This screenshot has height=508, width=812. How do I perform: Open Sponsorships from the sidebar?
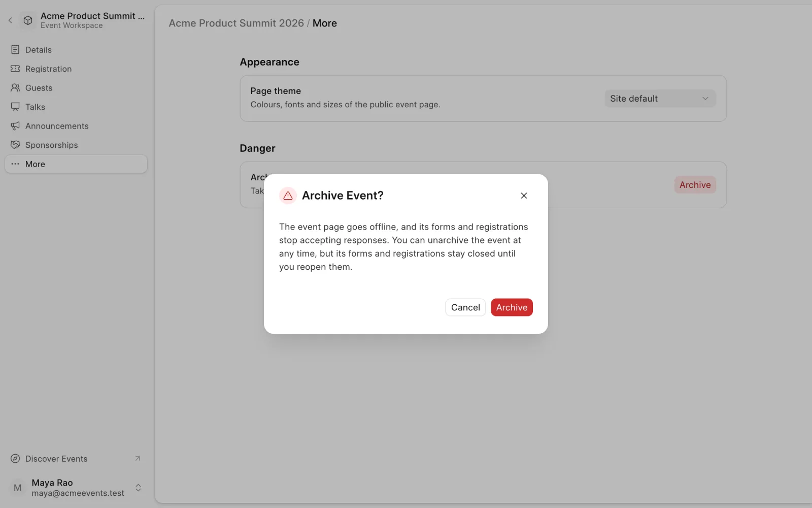point(76,145)
